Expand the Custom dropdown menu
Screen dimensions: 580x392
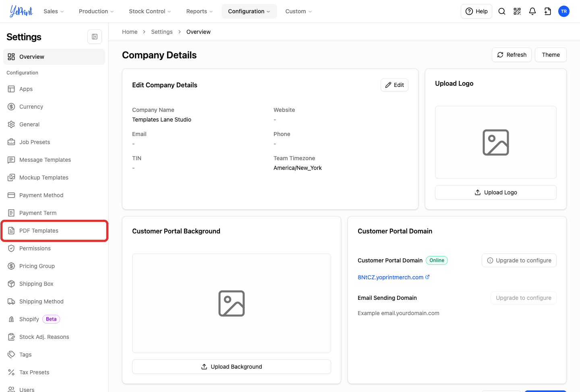298,11
